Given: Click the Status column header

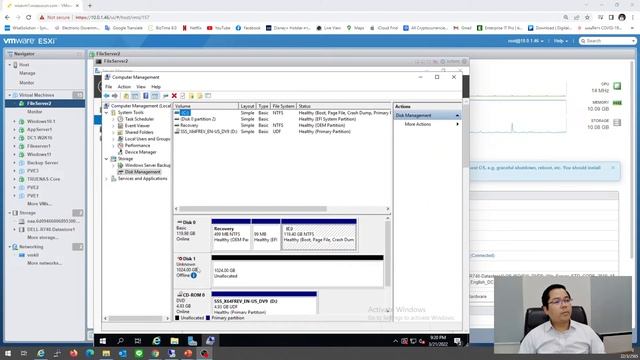Looking at the screenshot, I should click(344, 106).
